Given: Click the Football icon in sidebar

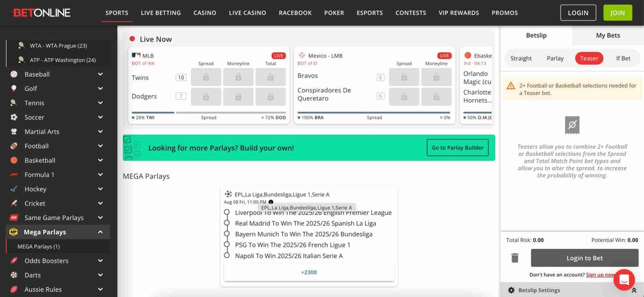Looking at the screenshot, I should point(14,146).
